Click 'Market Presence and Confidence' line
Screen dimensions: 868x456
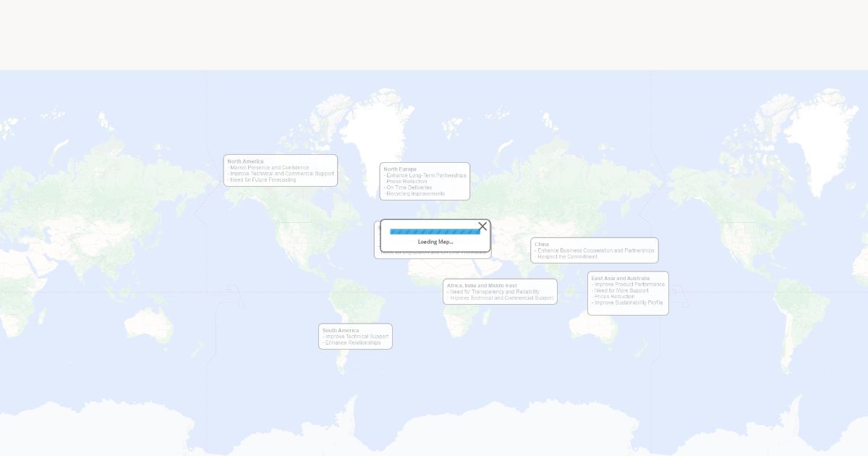[x=268, y=167]
